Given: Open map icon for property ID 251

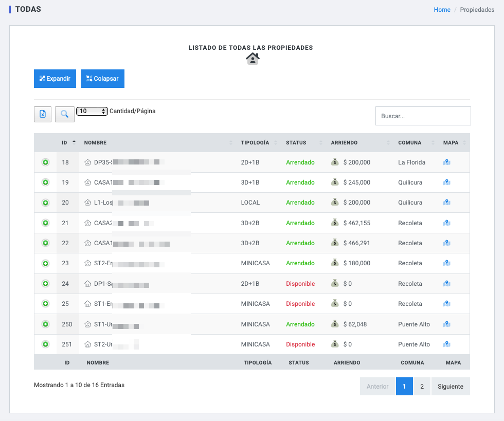Looking at the screenshot, I should click(447, 344).
